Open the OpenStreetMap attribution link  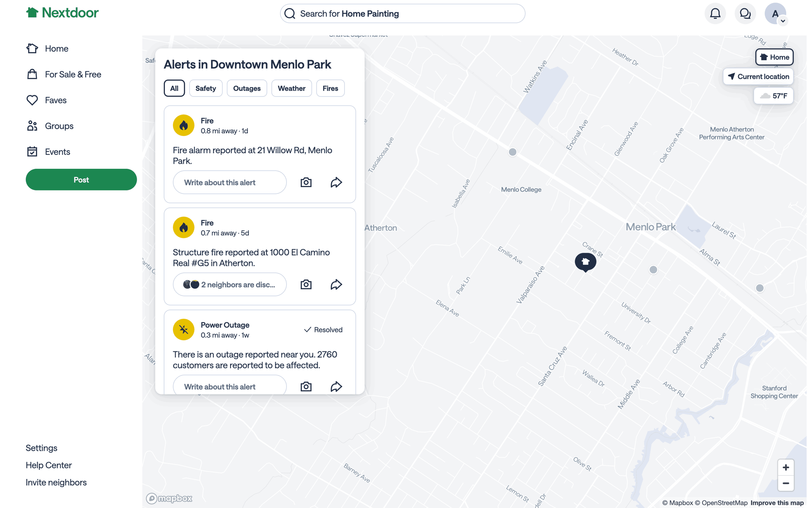point(721,503)
